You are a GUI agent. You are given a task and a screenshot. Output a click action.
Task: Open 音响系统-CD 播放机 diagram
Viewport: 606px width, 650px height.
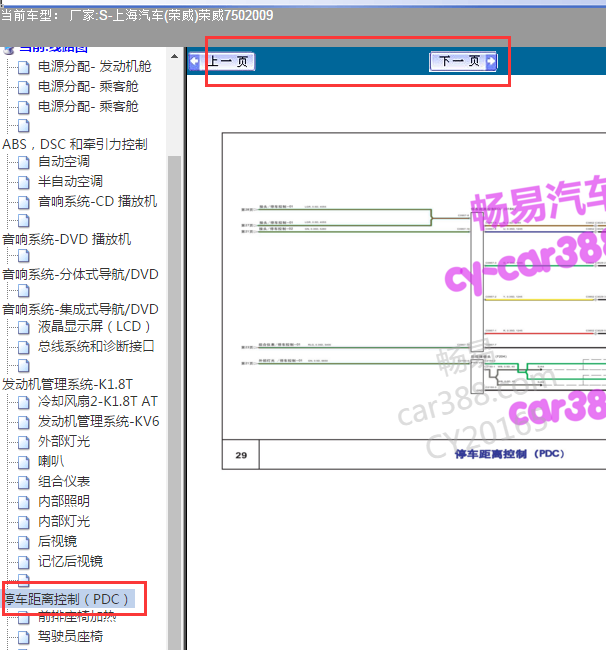pos(97,201)
